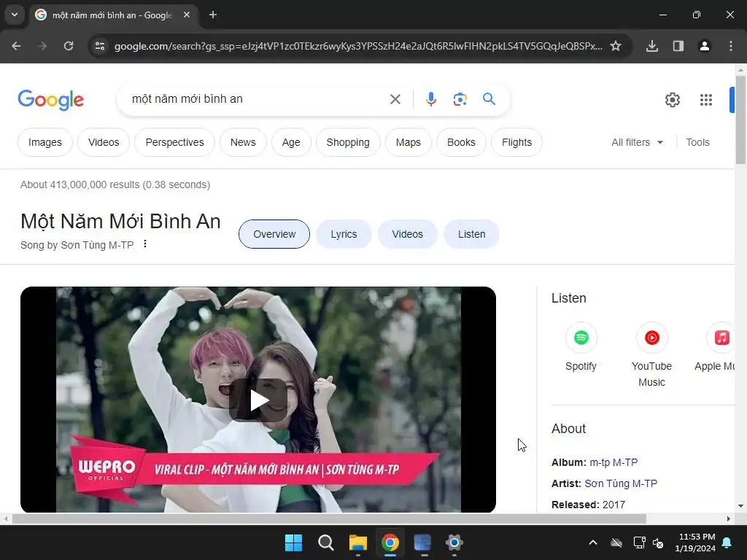747x560 pixels.
Task: Show hidden system tray icons chevron
Action: pos(592,542)
